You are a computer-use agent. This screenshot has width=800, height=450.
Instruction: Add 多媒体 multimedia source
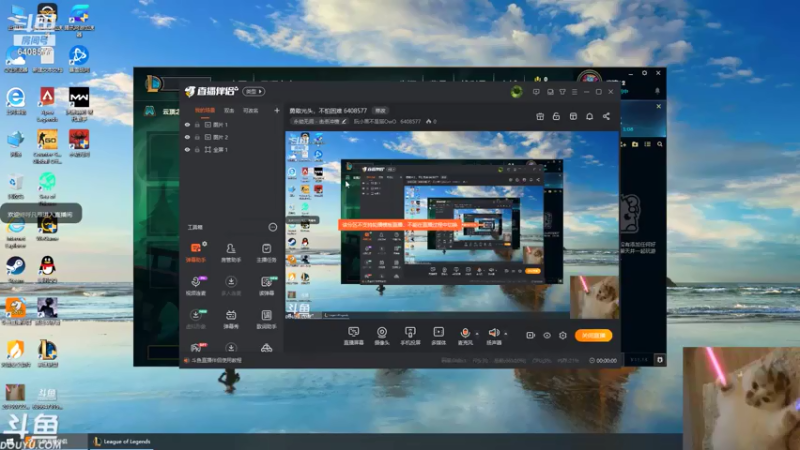(438, 336)
